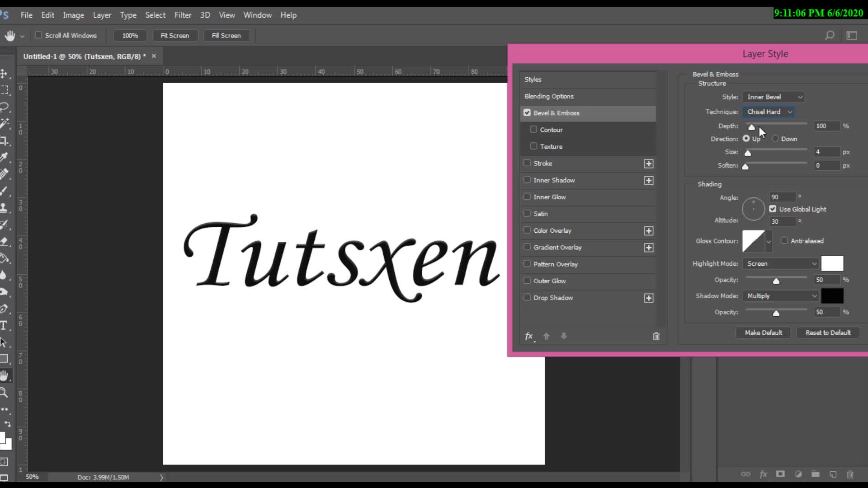The image size is (868, 488).
Task: Click the trash icon in Layer Style
Action: (x=656, y=336)
